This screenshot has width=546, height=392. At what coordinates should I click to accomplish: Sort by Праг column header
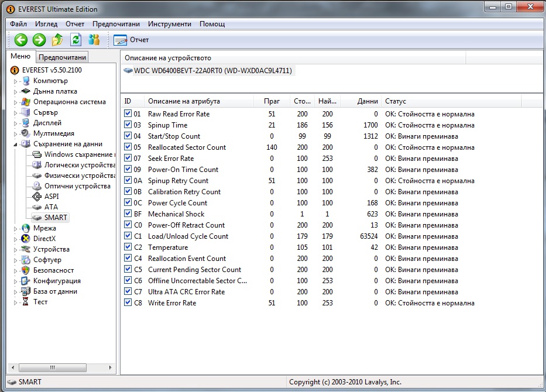[x=272, y=101]
